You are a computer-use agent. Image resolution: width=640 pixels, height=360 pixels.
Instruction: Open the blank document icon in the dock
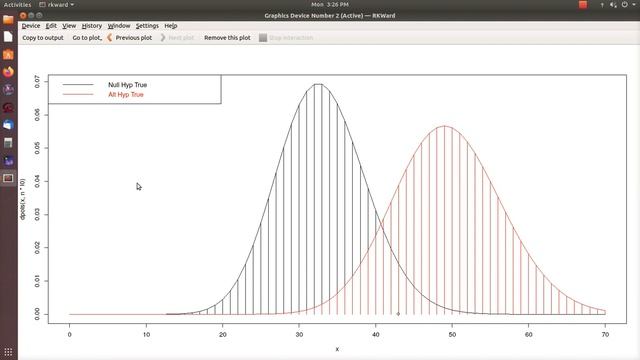(x=8, y=37)
